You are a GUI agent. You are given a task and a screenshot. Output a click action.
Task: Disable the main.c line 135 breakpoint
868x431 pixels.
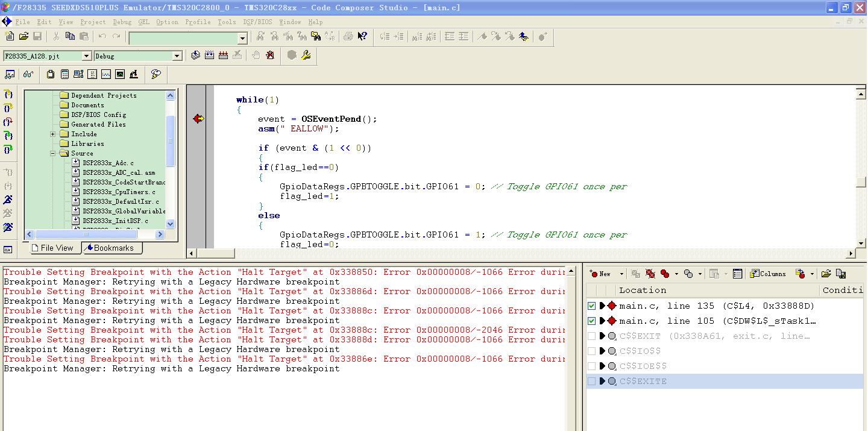coord(591,306)
